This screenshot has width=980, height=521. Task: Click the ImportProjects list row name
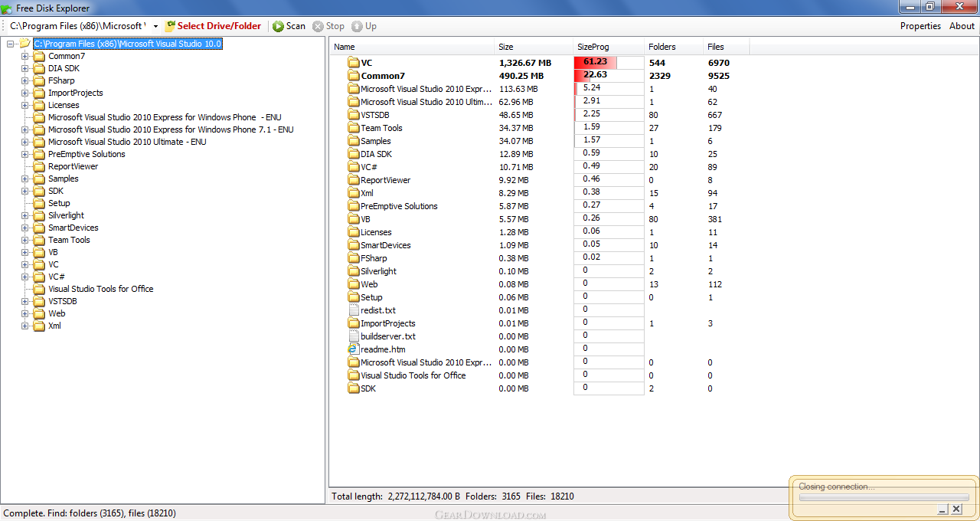pos(388,323)
